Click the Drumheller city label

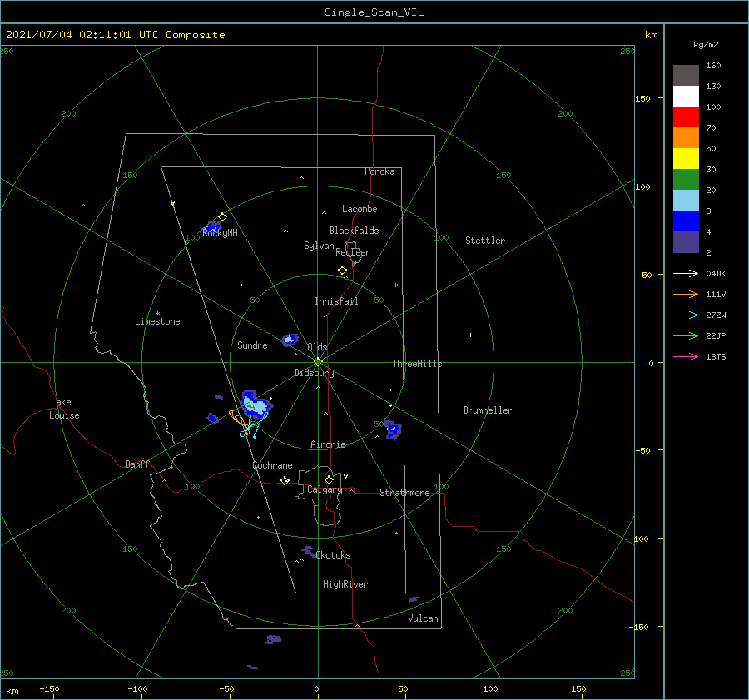[x=488, y=410]
